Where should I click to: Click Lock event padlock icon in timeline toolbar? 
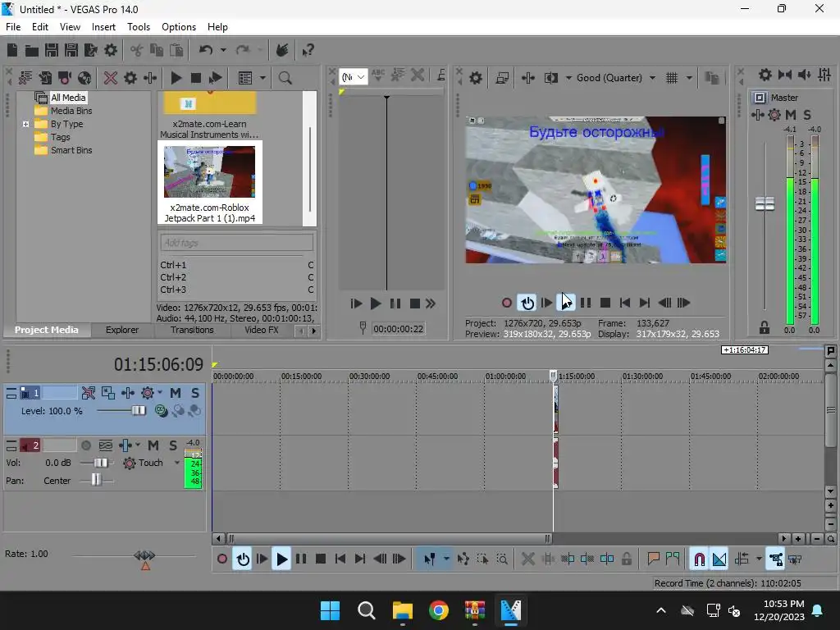(626, 559)
